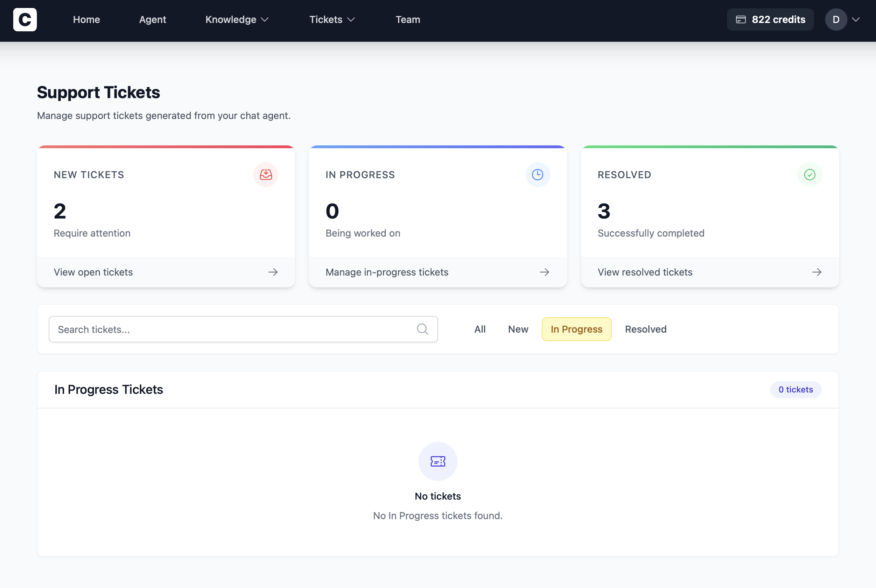Select the All filter
The width and height of the screenshot is (876, 588).
point(479,329)
